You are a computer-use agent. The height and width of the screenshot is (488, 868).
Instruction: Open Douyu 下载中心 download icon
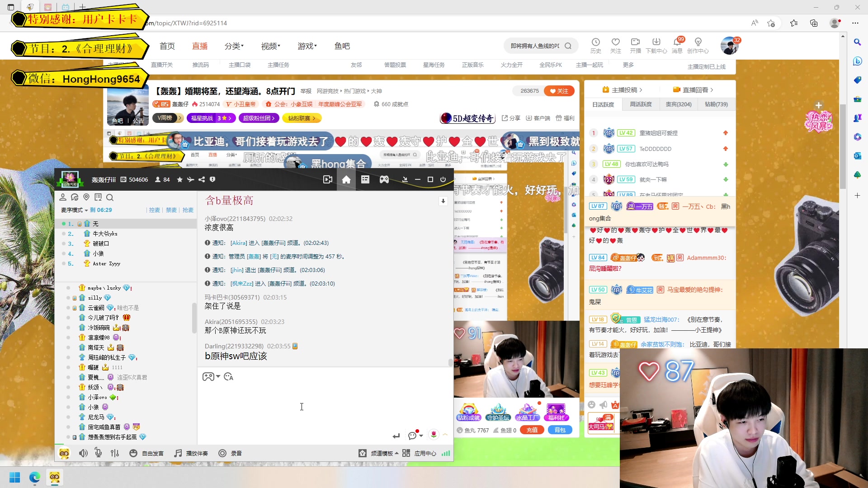[x=656, y=46]
